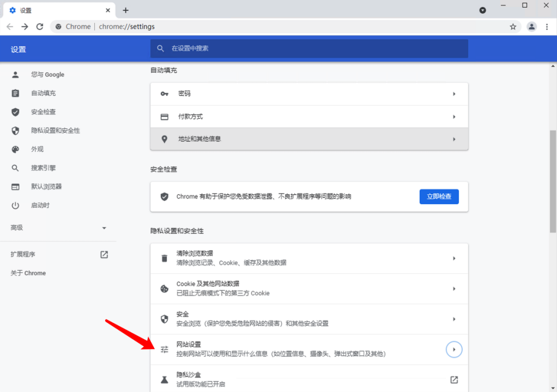Screen dimensions: 557x392
Task: Click the palette icon beside 外观
Action: [15, 149]
